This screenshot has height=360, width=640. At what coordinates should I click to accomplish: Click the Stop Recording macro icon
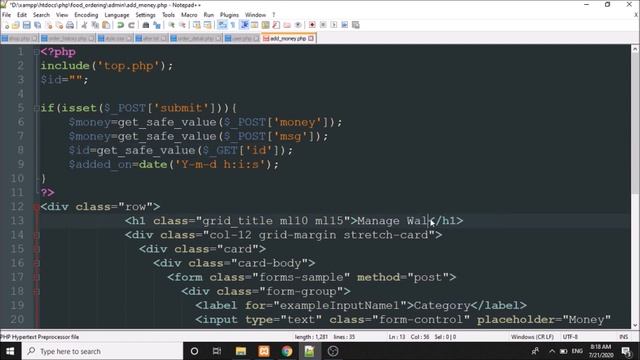(323, 25)
